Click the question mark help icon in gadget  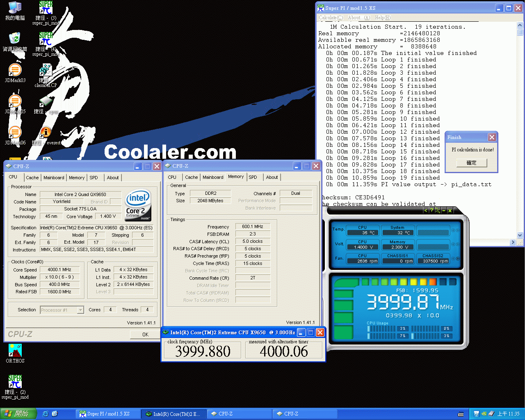pyautogui.click(x=431, y=210)
